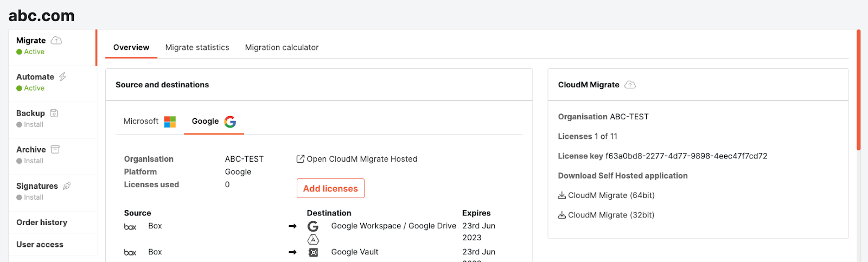Select the Google platform tab
The height and width of the screenshot is (262, 868).
(x=214, y=122)
